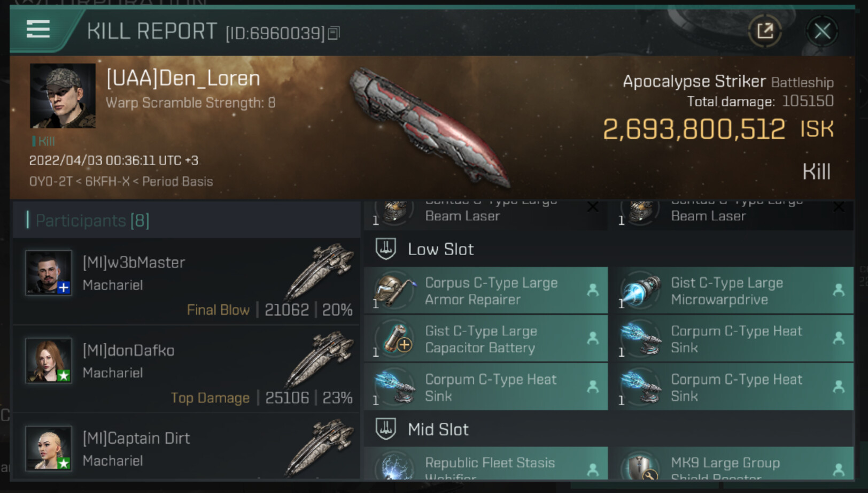Select the Gist C-Type Large Capacitor Battery icon
Image resolution: width=868 pixels, height=493 pixels.
[x=394, y=338]
